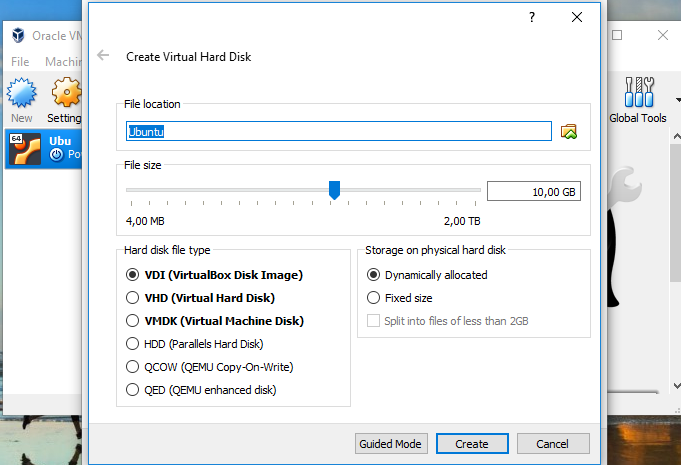Choose Dynamically allocated storage
The width and height of the screenshot is (681, 465).
coord(427,275)
